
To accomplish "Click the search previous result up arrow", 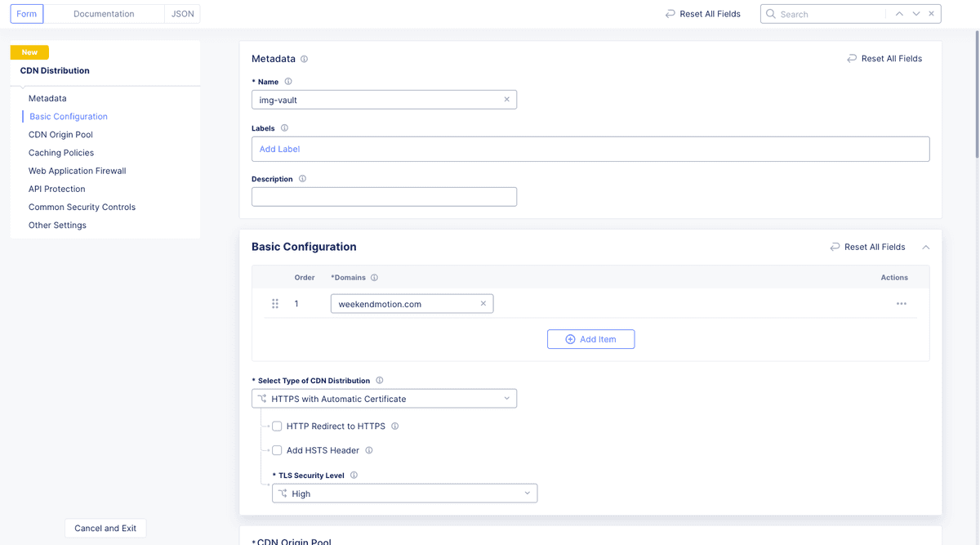I will point(899,14).
